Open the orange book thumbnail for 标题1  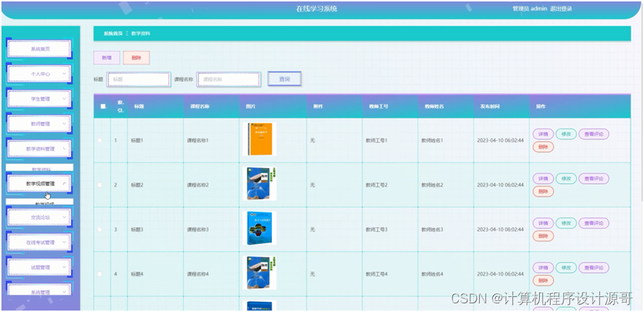click(259, 140)
